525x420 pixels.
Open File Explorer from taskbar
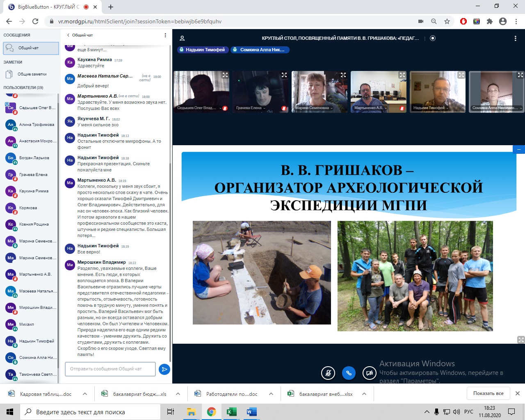click(191, 412)
